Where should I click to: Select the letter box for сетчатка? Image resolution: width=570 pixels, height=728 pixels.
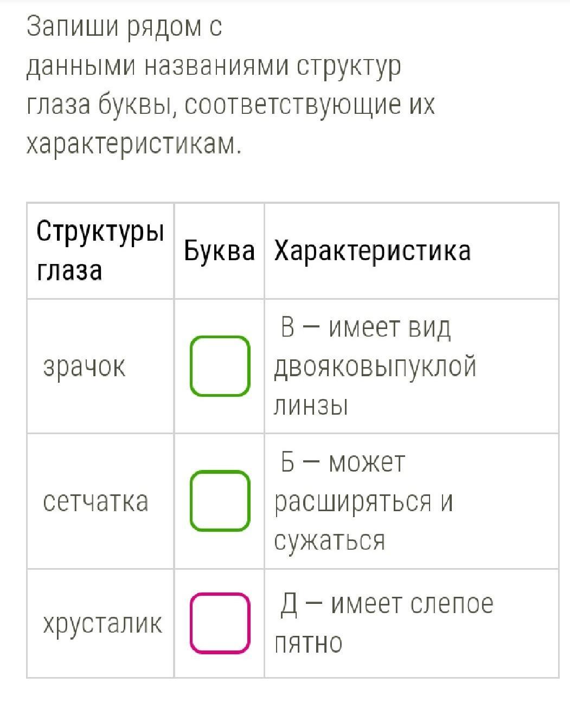pyautogui.click(x=220, y=500)
